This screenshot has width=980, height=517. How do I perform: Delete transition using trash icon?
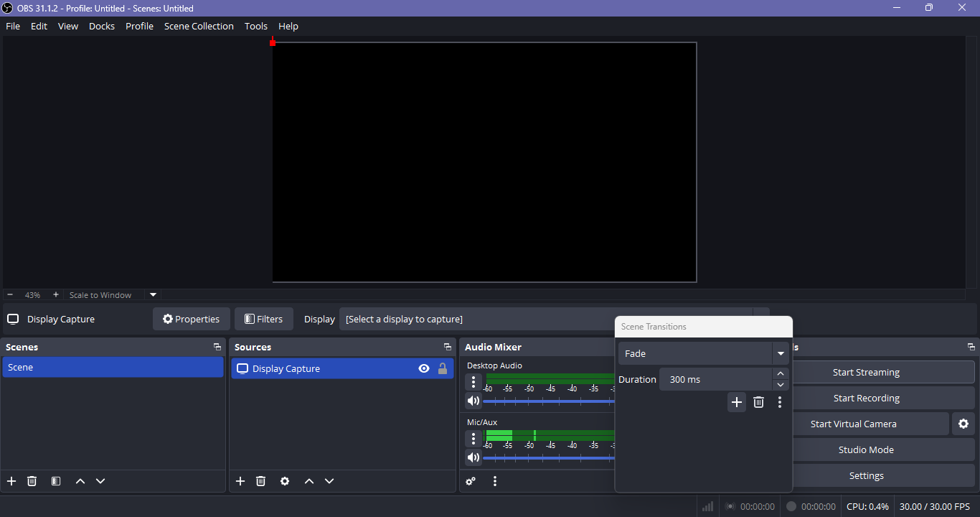(758, 402)
